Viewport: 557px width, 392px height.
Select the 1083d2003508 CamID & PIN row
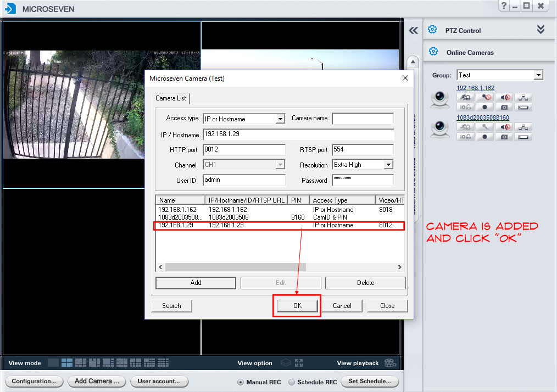tap(280, 217)
